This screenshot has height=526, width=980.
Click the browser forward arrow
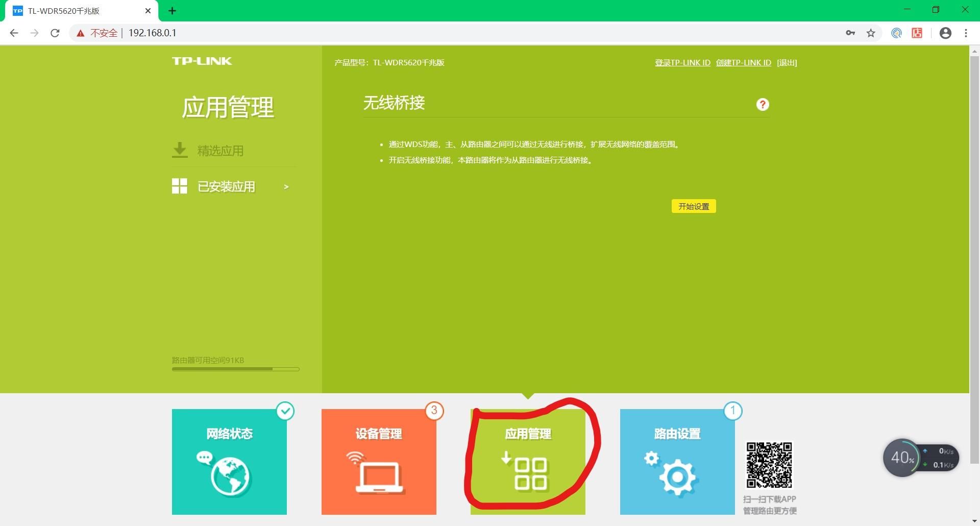click(34, 33)
